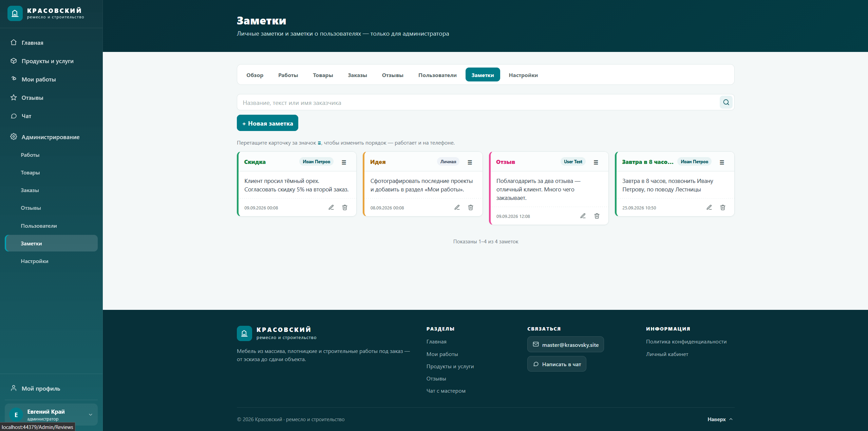
Task: Click the user avatar with letter E
Action: coord(16,415)
